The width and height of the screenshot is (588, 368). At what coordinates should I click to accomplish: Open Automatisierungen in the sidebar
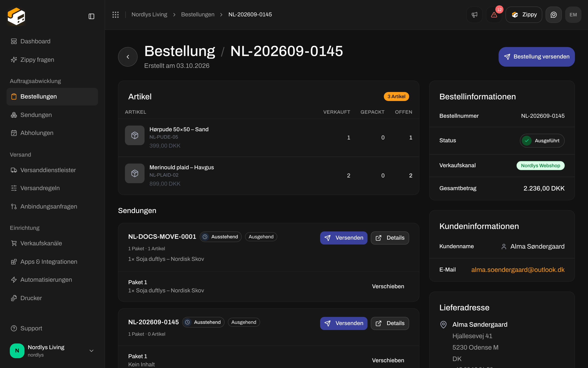coord(52,280)
